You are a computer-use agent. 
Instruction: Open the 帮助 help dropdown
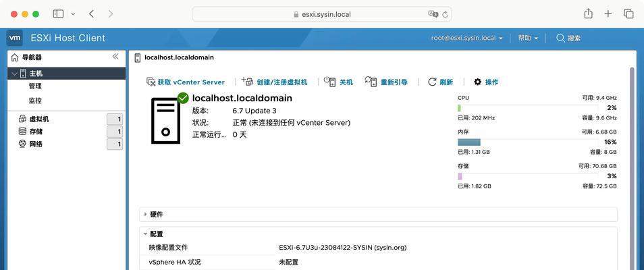(528, 38)
